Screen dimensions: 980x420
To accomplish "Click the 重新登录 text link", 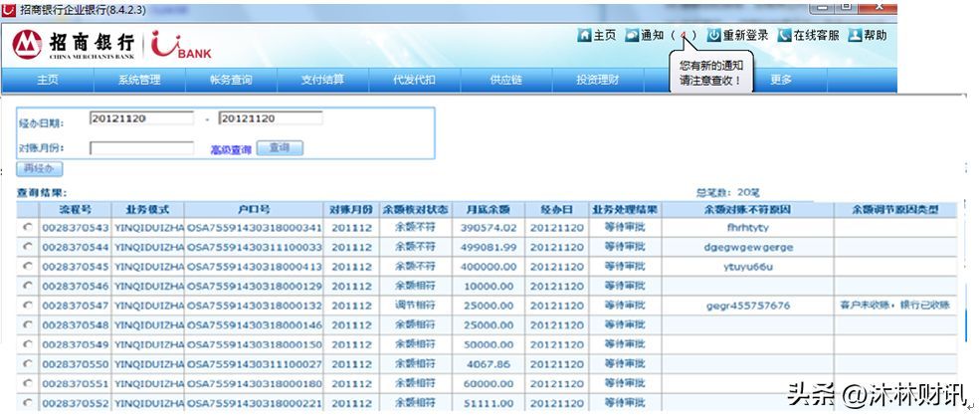I will click(745, 36).
